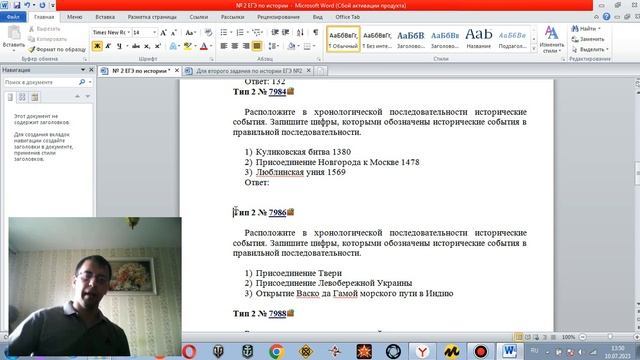Switch to full screen reading view
Image resolution: width=640 pixels, height=360 pixels.
click(528, 337)
